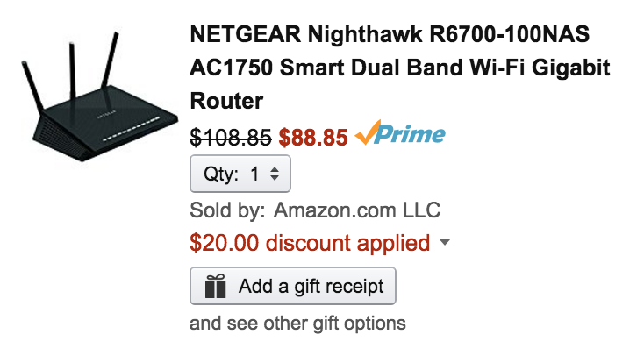Click the Amazon.com LLC seller name
The width and height of the screenshot is (644, 356).
tap(357, 210)
